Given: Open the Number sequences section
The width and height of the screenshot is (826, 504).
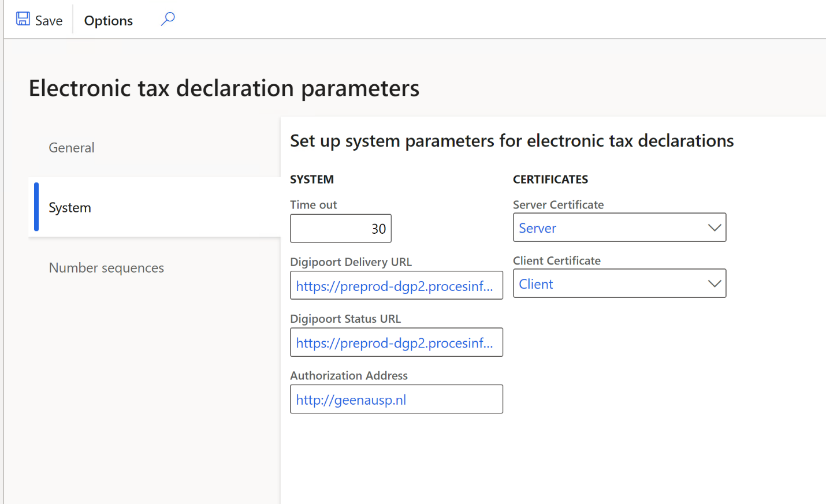Looking at the screenshot, I should pos(106,267).
